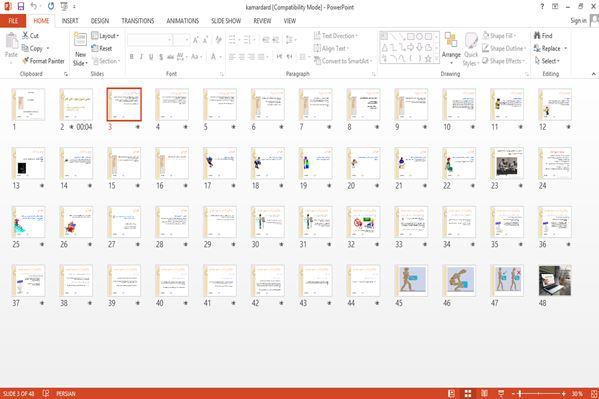This screenshot has width=599, height=399.
Task: Switch to the SLIDE SHOW tab
Action: pos(226,21)
